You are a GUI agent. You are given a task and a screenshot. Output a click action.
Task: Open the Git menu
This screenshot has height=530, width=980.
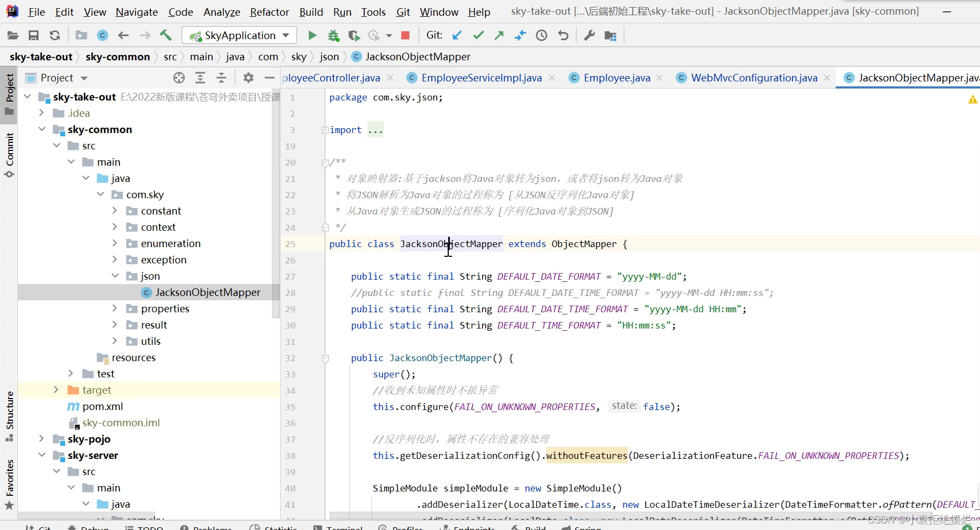403,12
